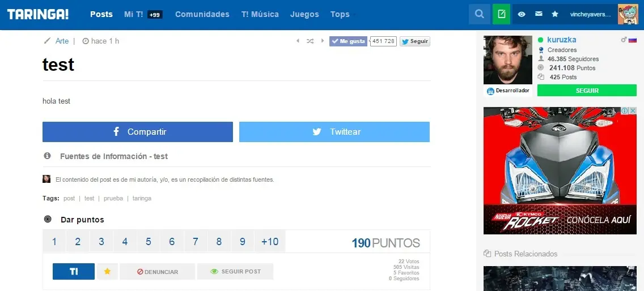Follow kuruzka with green SEGUIR button

[587, 90]
